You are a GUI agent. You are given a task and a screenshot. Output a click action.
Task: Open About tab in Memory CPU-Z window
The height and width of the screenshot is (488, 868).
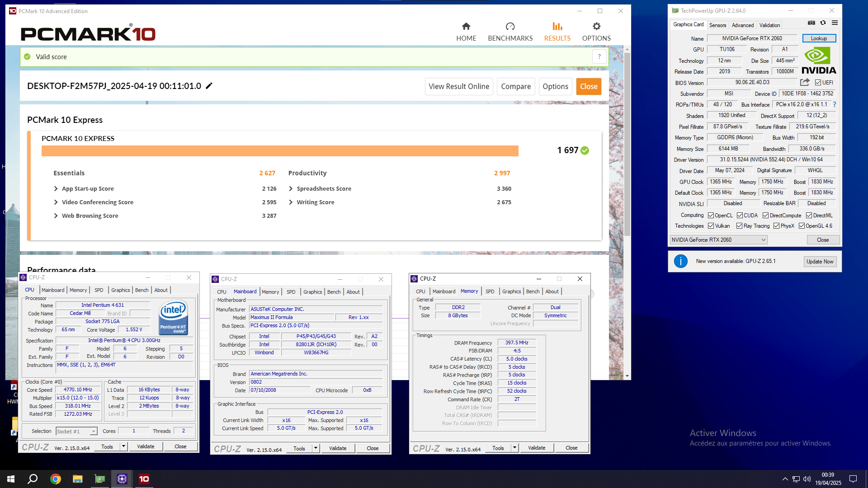pos(552,291)
